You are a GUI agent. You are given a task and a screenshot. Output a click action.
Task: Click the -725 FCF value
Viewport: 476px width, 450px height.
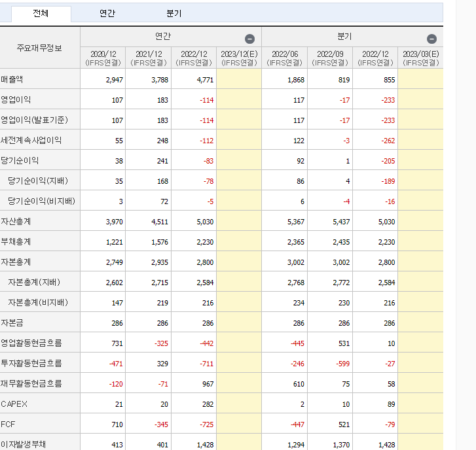click(207, 425)
